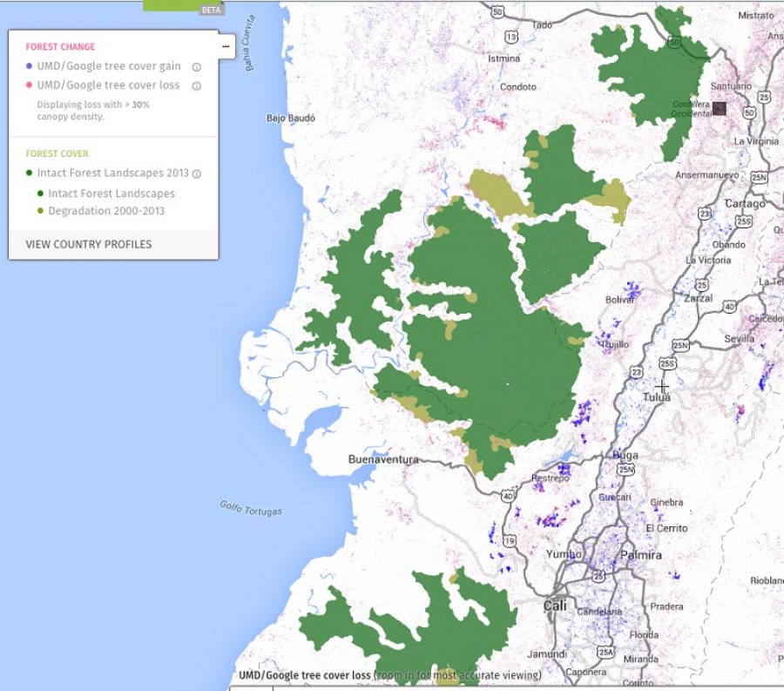Screen dimensions: 784x691
Task: Click the green tab beside the BETA badge
Action: [x=171, y=5]
